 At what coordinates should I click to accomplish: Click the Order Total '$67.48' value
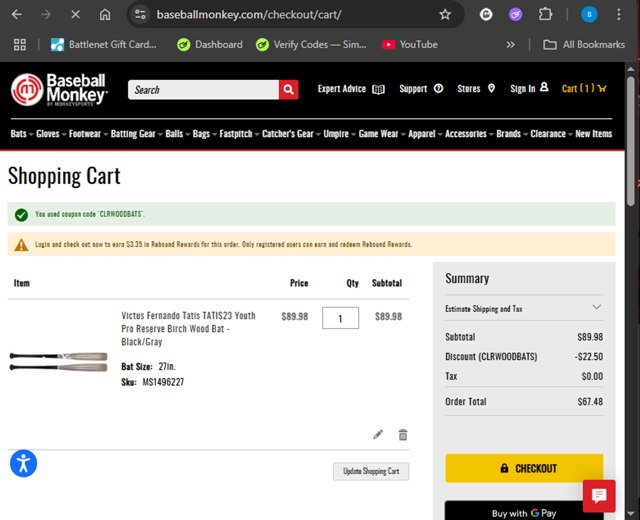click(590, 402)
